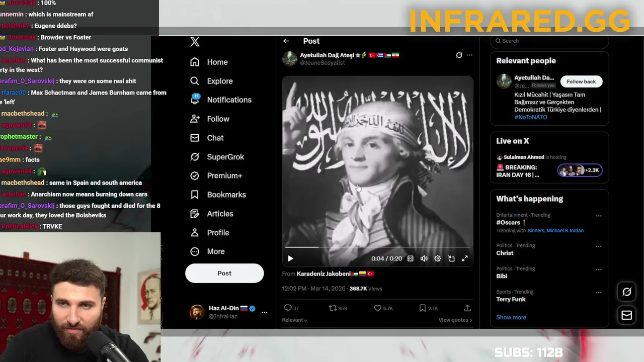
Task: Open the More menu in sidebar
Action: tap(207, 251)
